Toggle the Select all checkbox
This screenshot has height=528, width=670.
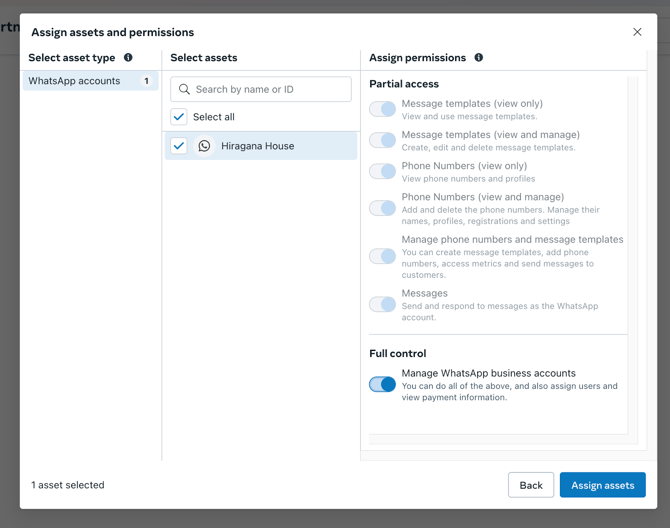tap(179, 117)
